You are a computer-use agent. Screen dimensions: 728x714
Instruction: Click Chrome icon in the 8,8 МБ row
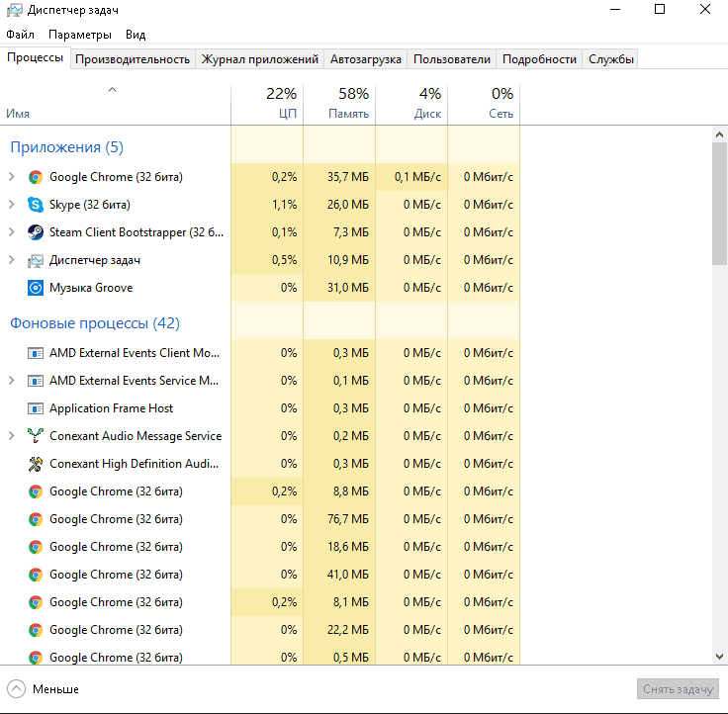click(x=36, y=491)
